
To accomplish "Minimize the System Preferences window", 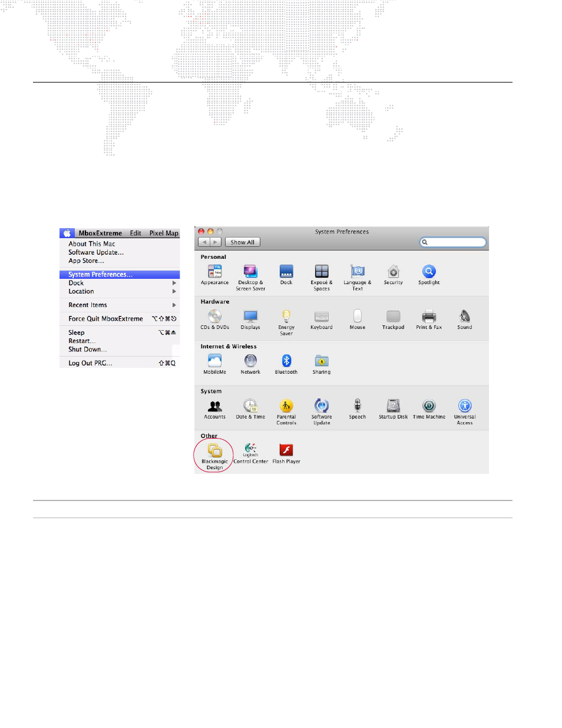I will coord(210,232).
